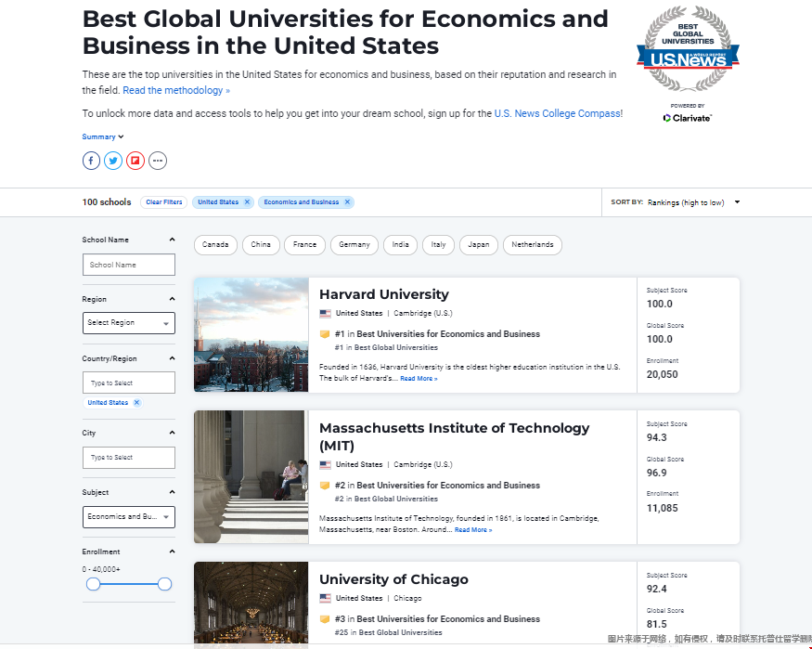Focus the School Name input field

click(x=129, y=265)
